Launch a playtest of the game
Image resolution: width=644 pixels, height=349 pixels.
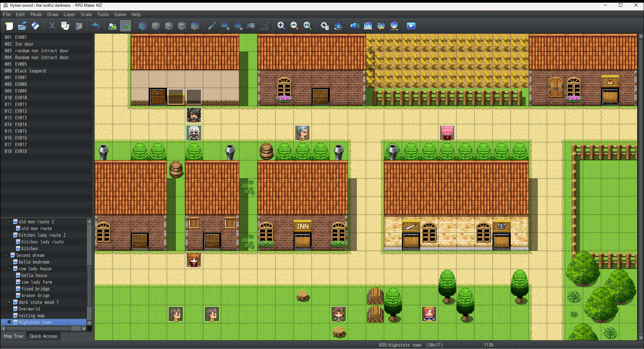pos(411,26)
